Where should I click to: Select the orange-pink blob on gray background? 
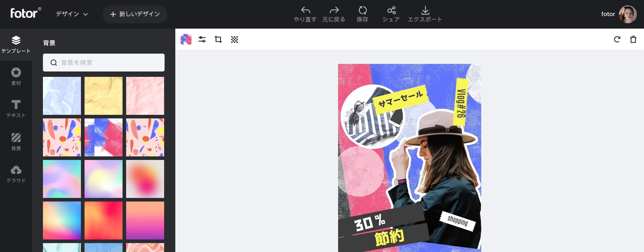[145, 179]
